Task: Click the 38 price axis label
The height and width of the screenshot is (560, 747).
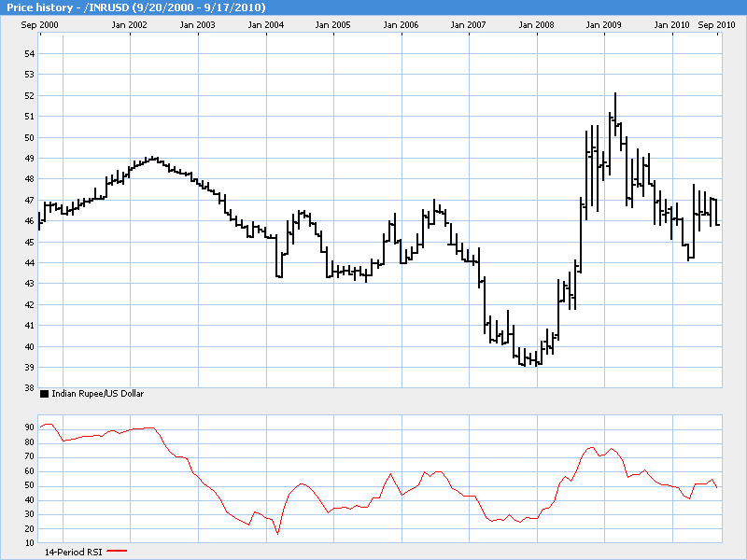Action: 29,388
